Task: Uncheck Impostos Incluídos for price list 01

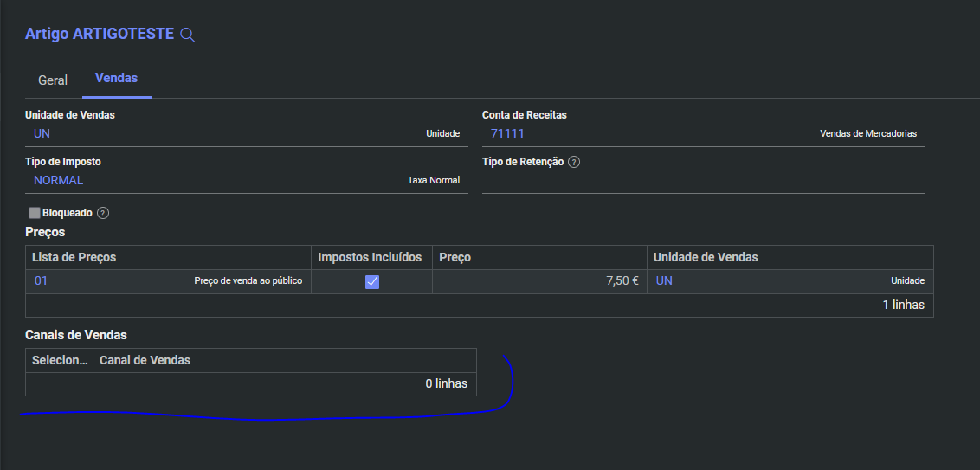Action: click(372, 281)
